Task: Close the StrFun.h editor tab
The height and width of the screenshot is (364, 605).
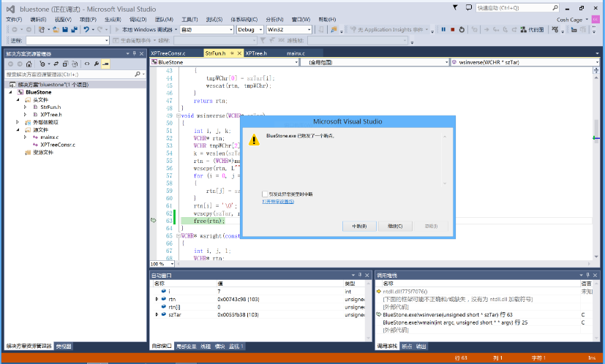Action: click(239, 53)
